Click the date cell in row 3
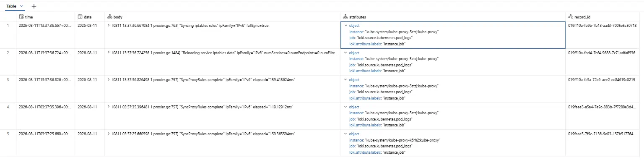 pos(87,80)
